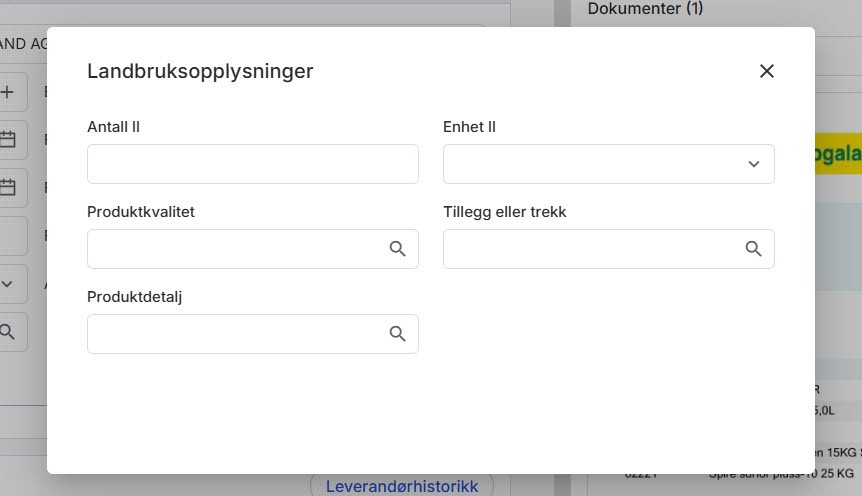Click inside the Tillegg eller trekk field

coord(590,249)
